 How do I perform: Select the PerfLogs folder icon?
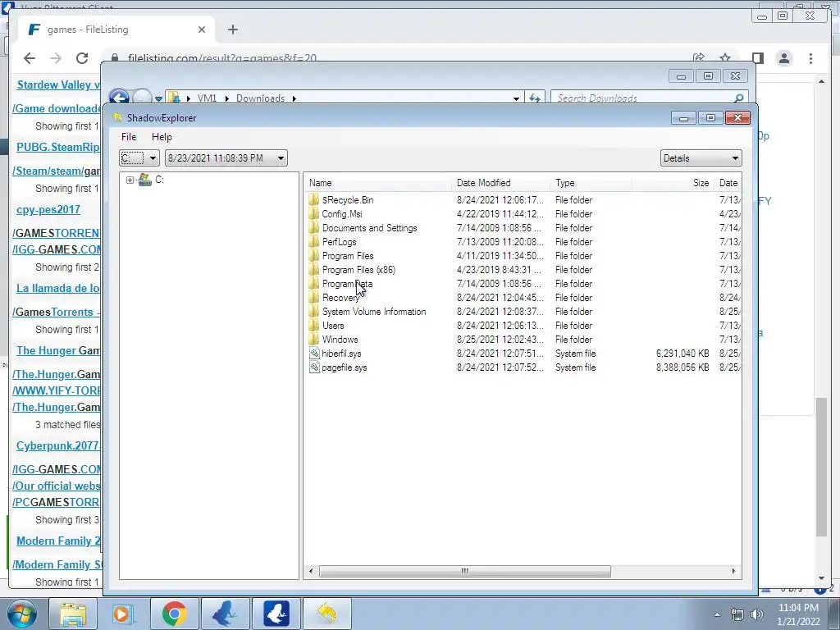coord(314,242)
